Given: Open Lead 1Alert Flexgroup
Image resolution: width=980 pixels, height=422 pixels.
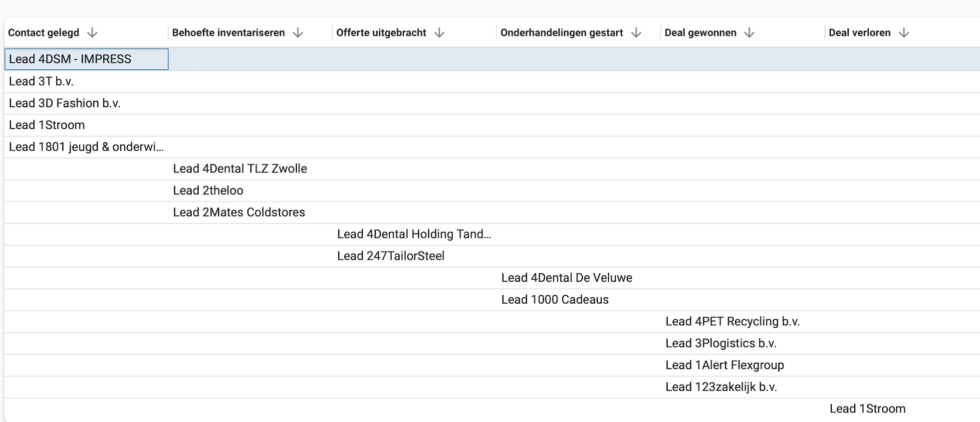Looking at the screenshot, I should [725, 365].
